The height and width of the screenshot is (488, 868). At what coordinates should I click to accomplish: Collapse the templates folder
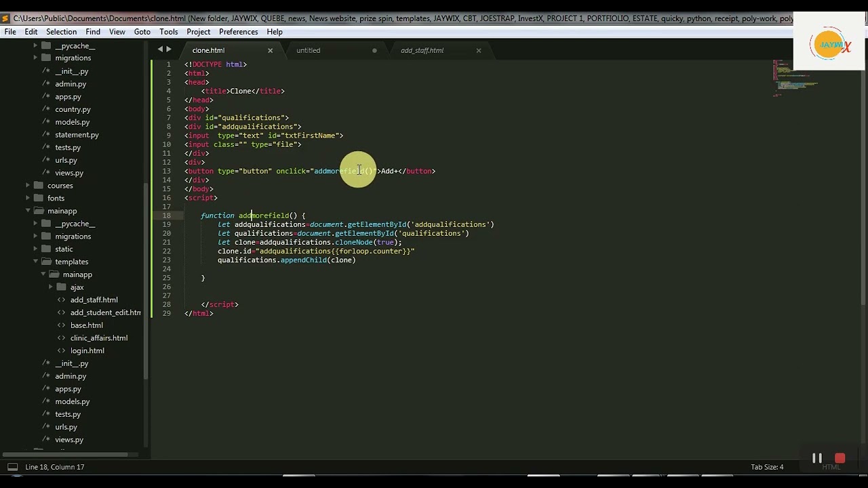tap(35, 262)
